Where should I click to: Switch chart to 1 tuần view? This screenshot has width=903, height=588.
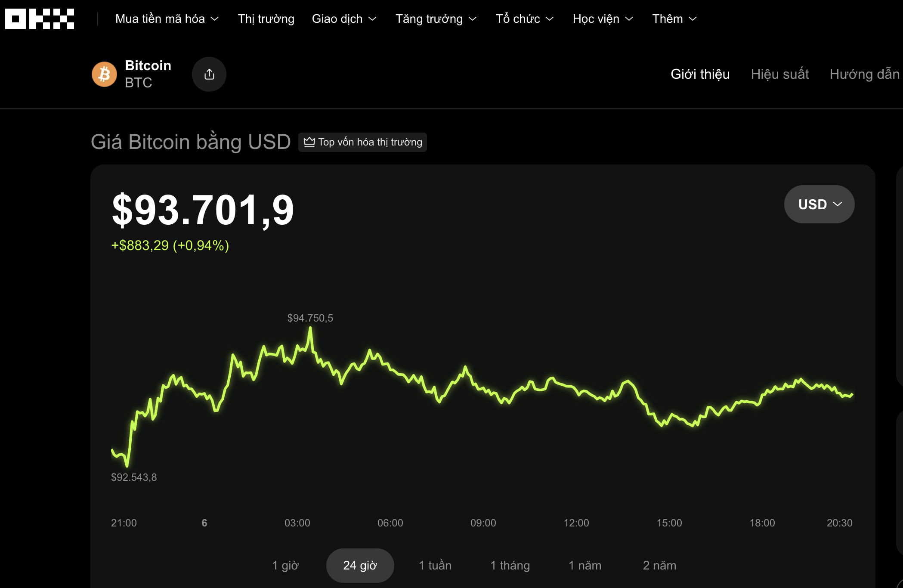point(435,565)
